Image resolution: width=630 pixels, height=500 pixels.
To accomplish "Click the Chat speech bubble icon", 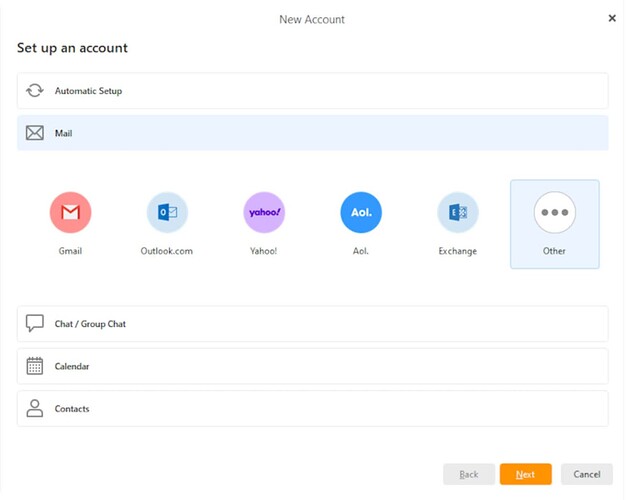I will [x=35, y=324].
